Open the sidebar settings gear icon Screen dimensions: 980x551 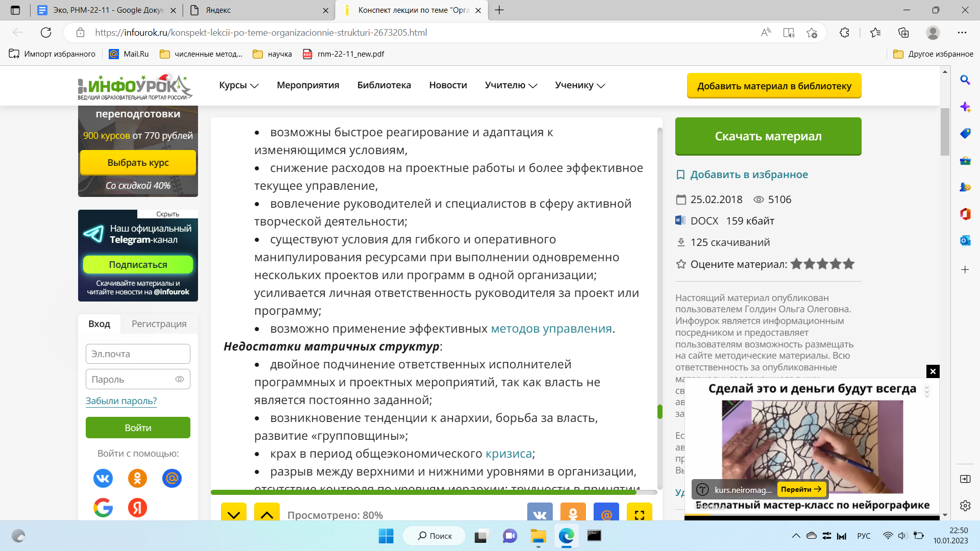tap(965, 506)
